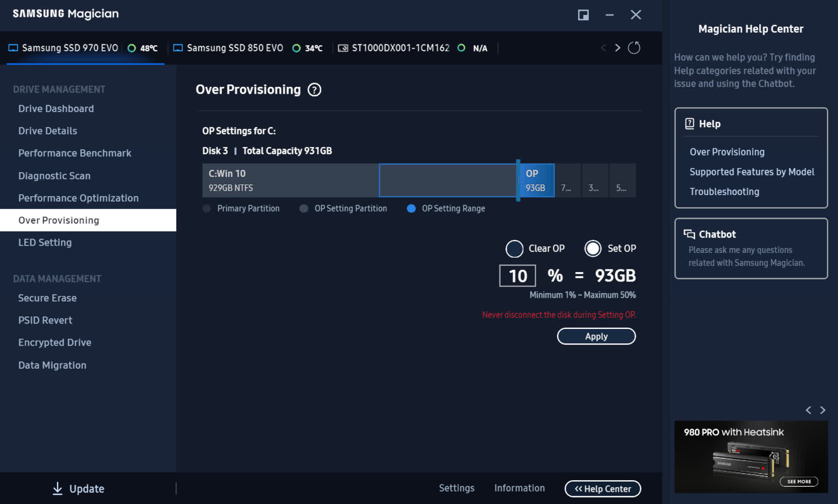Click the Update download icon
The image size is (838, 504).
[x=57, y=488]
